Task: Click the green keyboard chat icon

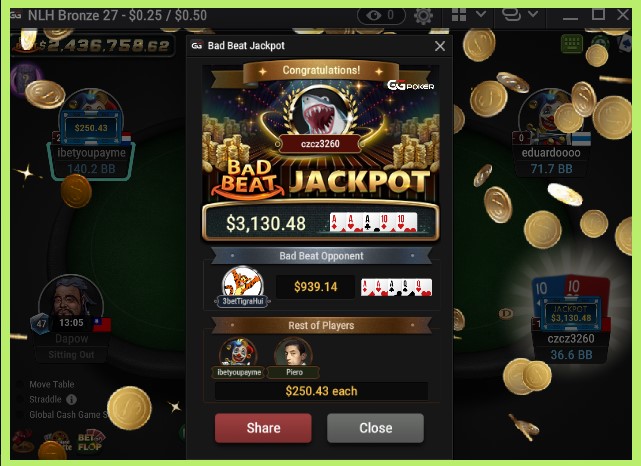Action: [572, 43]
